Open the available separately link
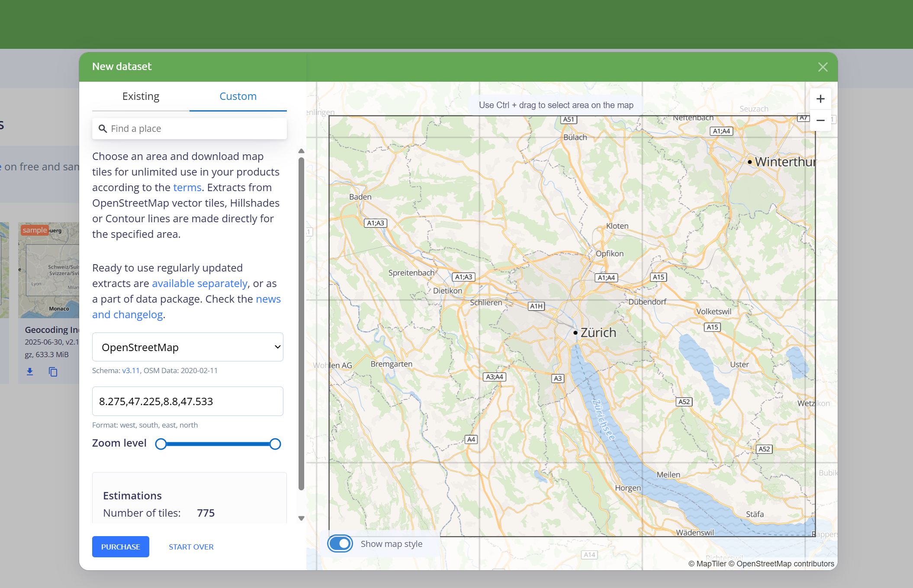Viewport: 913px width, 588px height. tap(199, 284)
